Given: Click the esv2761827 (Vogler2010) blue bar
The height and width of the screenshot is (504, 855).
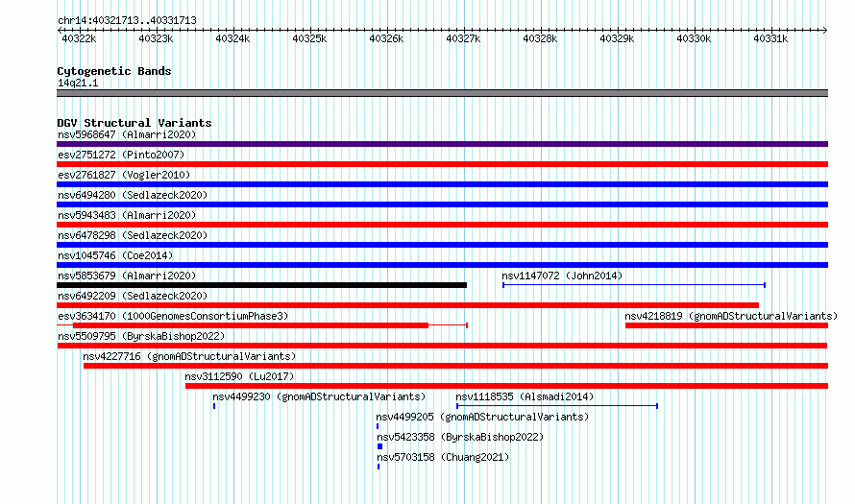Looking at the screenshot, I should pyautogui.click(x=442, y=184).
